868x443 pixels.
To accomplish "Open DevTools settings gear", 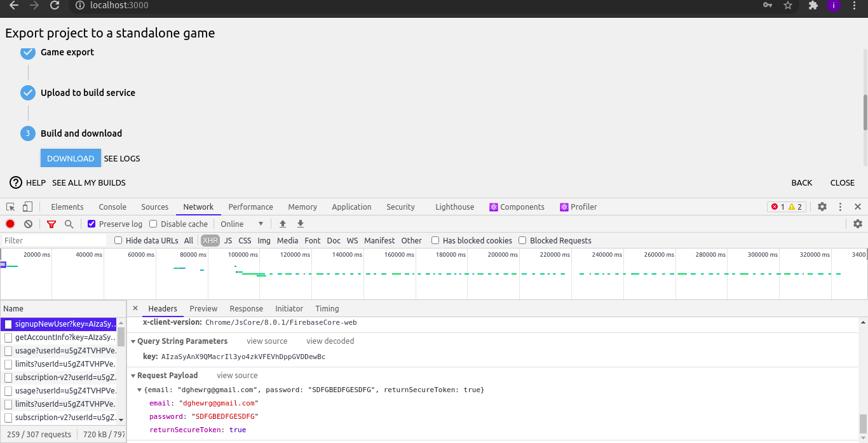I will pos(822,206).
